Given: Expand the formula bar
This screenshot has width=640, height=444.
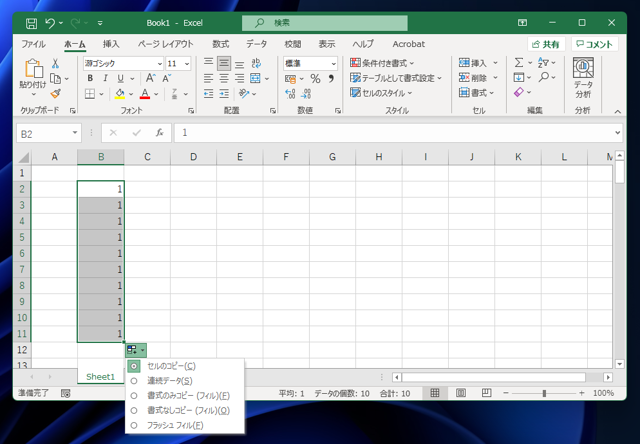Looking at the screenshot, I should pos(618,133).
